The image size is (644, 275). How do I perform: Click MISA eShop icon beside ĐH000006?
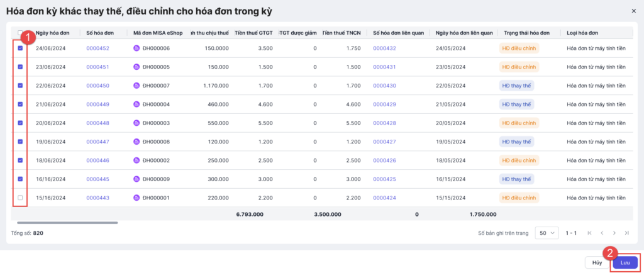tap(137, 48)
